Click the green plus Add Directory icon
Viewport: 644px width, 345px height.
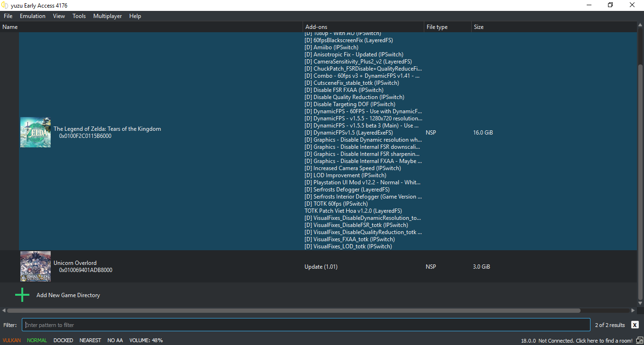(x=22, y=295)
